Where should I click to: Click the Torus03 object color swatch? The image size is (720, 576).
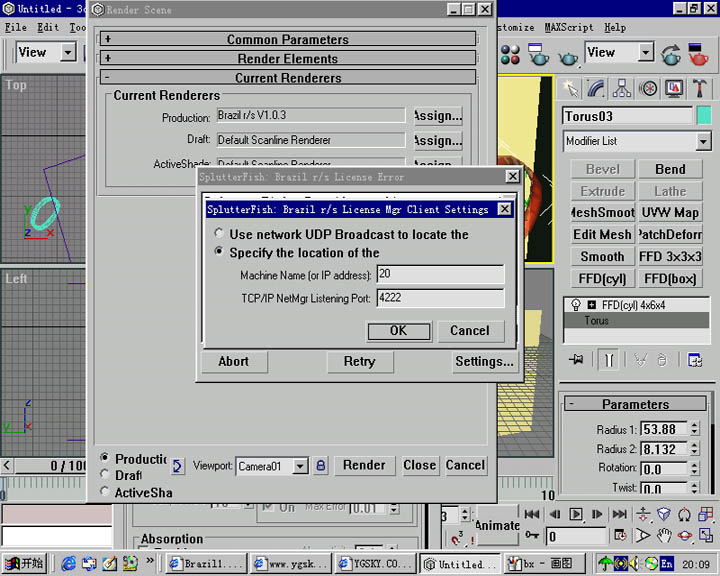coord(703,115)
